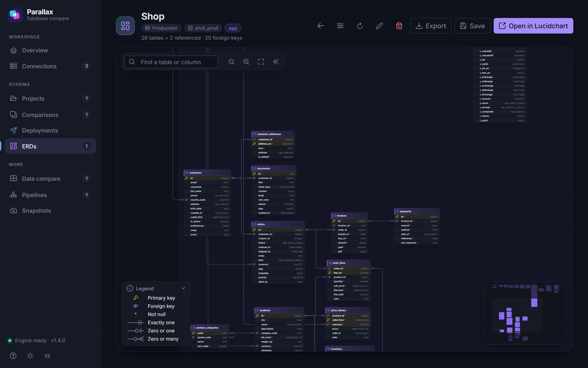Click the Shop ERD grid icon
Screen dimensions: 588x368
point(125,26)
